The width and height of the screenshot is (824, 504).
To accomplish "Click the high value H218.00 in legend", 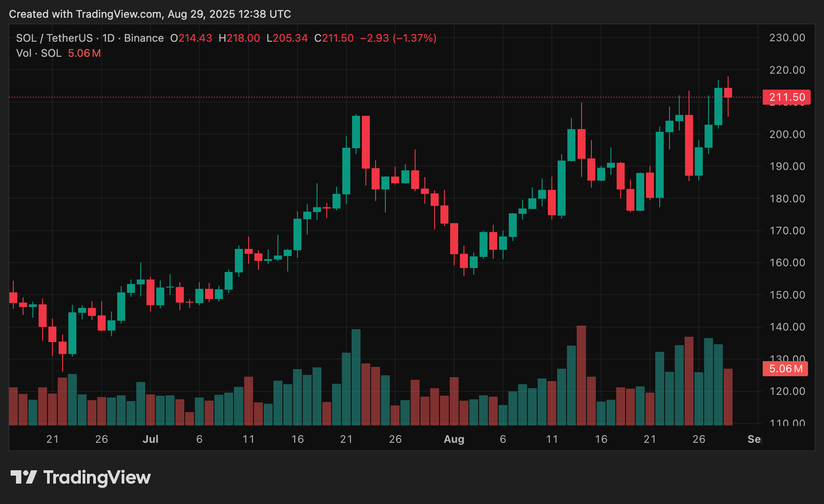I will click(x=239, y=38).
